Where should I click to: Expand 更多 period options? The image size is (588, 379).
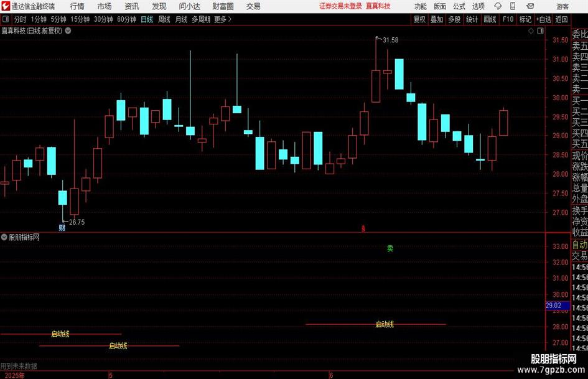pos(223,19)
